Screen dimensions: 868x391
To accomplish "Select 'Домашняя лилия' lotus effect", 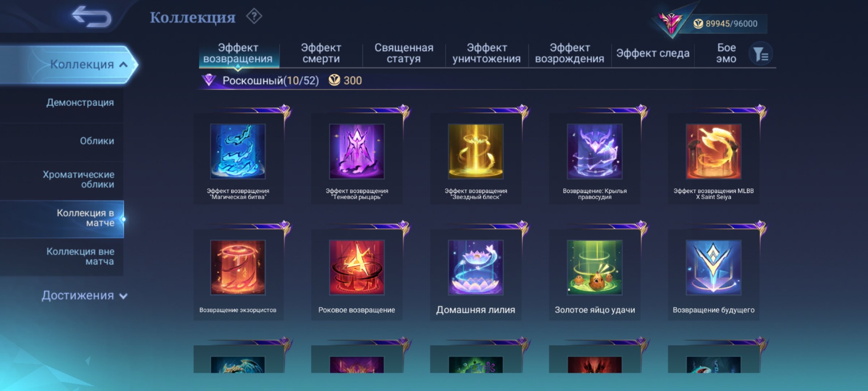I will 476,267.
